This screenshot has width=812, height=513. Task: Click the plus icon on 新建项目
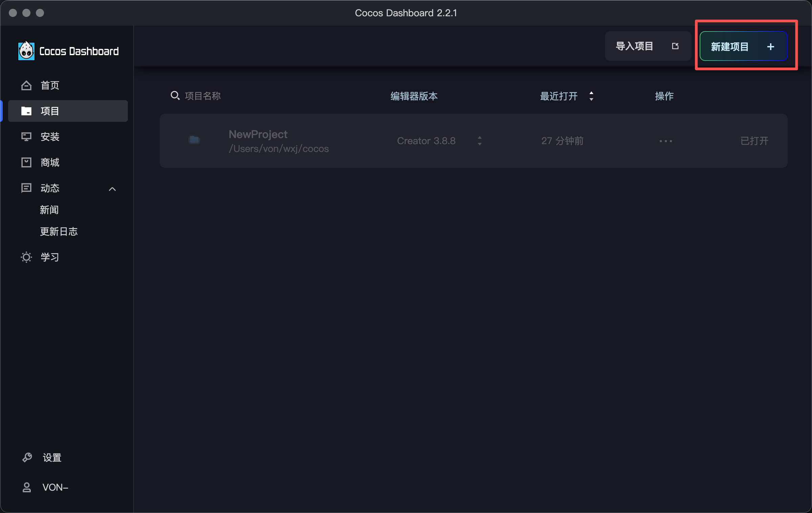click(771, 47)
